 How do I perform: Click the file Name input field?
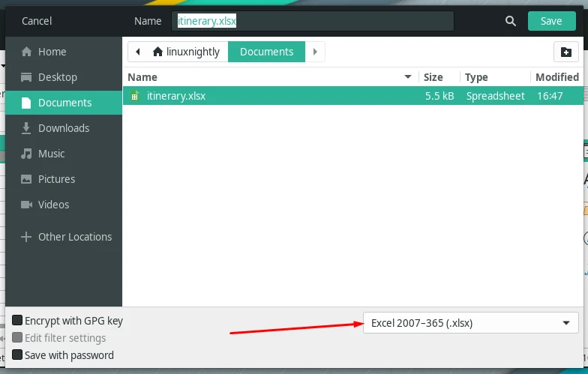(313, 21)
